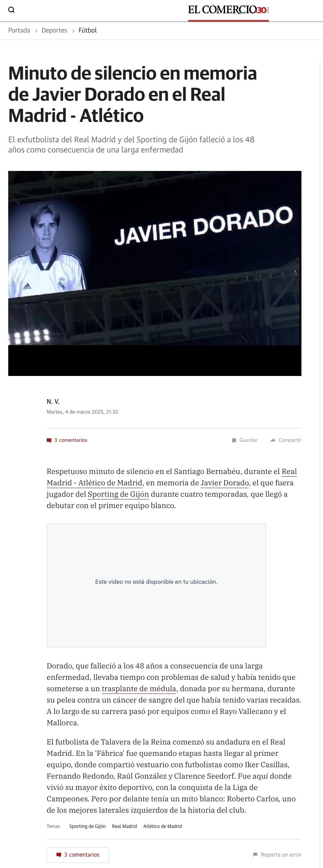323x868 pixels.
Task: Click the unavailable video placeholder
Action: coord(156,585)
